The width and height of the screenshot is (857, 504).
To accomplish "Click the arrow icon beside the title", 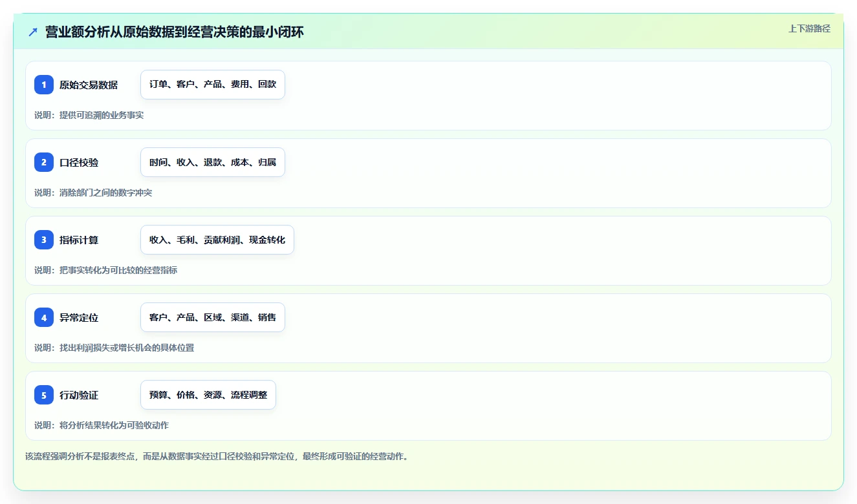I will (x=33, y=32).
